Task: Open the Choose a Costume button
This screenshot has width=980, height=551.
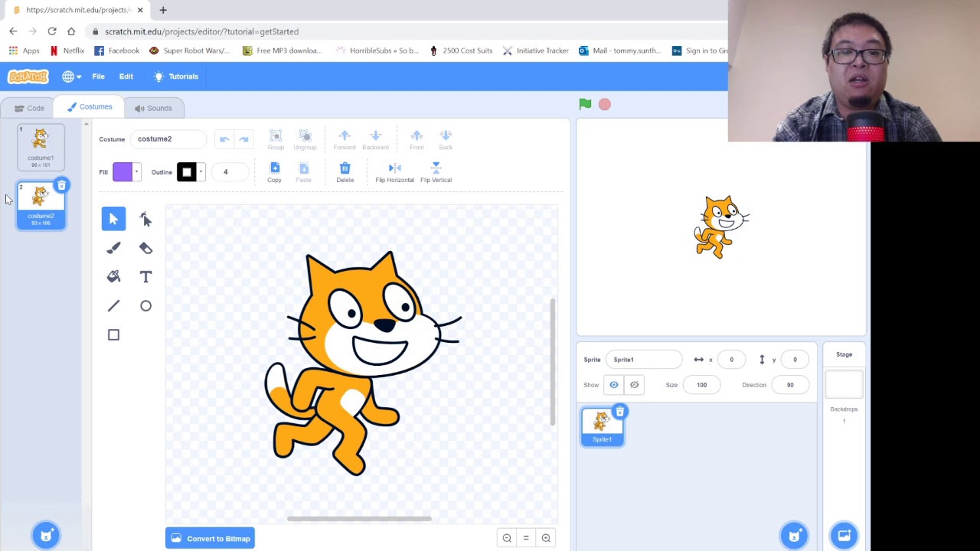Action: 46,535
